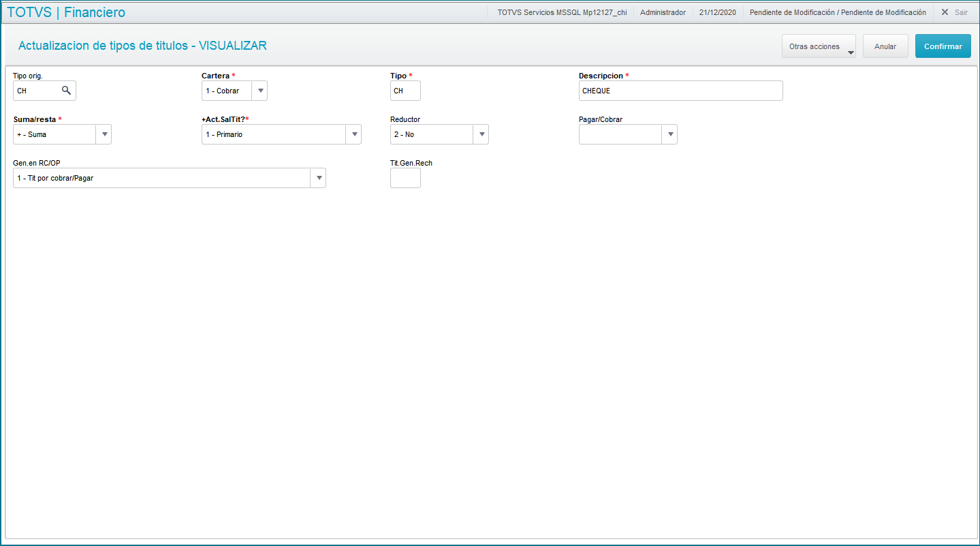Click the Suma/resta field label
The image size is (980, 546).
tap(35, 119)
